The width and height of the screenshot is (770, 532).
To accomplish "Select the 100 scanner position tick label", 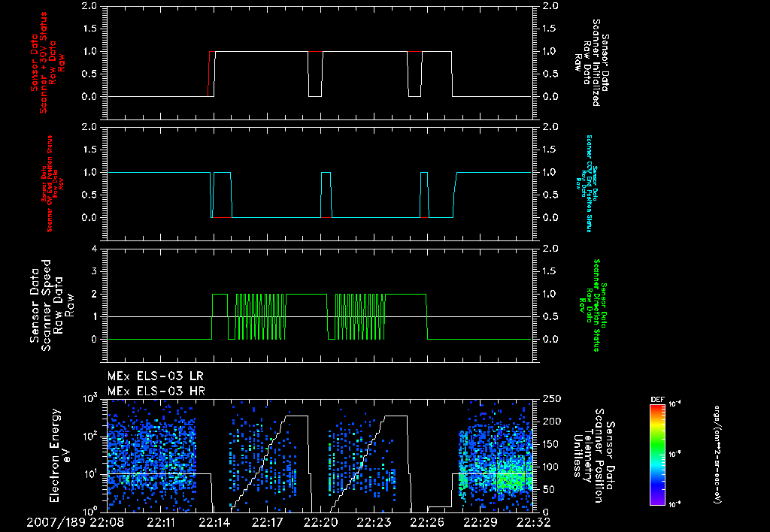I will pyautogui.click(x=551, y=467).
